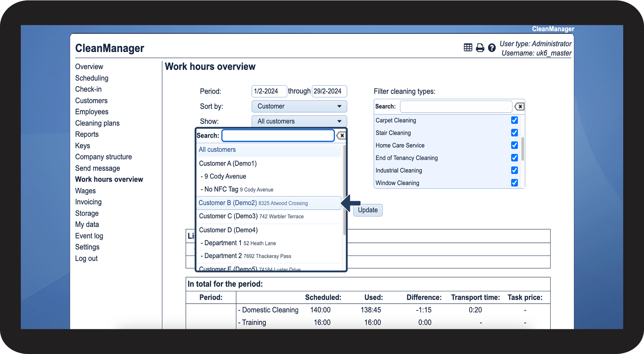
Task: Focus the cleaning types search box
Action: (x=456, y=106)
